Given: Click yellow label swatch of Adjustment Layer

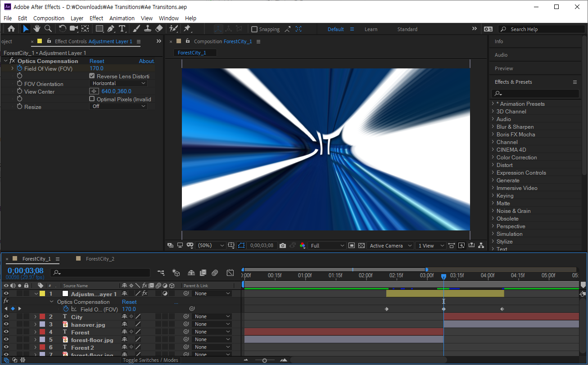Looking at the screenshot, I should click(x=42, y=293).
